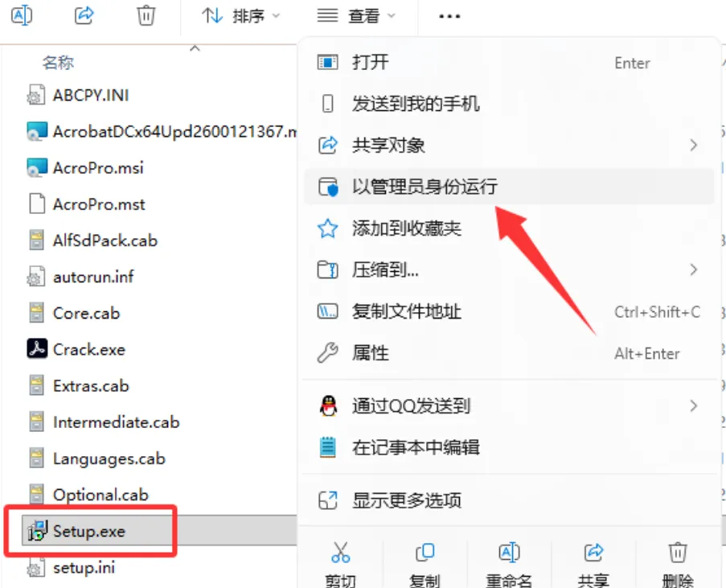
Task: Choose 属性 in the context menu
Action: click(x=508, y=353)
